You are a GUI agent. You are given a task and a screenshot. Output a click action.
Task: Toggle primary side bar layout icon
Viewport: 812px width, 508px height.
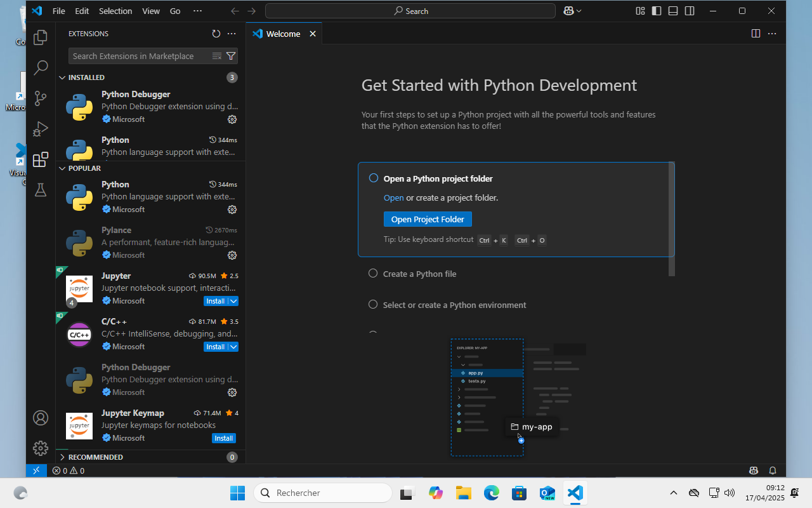point(657,11)
